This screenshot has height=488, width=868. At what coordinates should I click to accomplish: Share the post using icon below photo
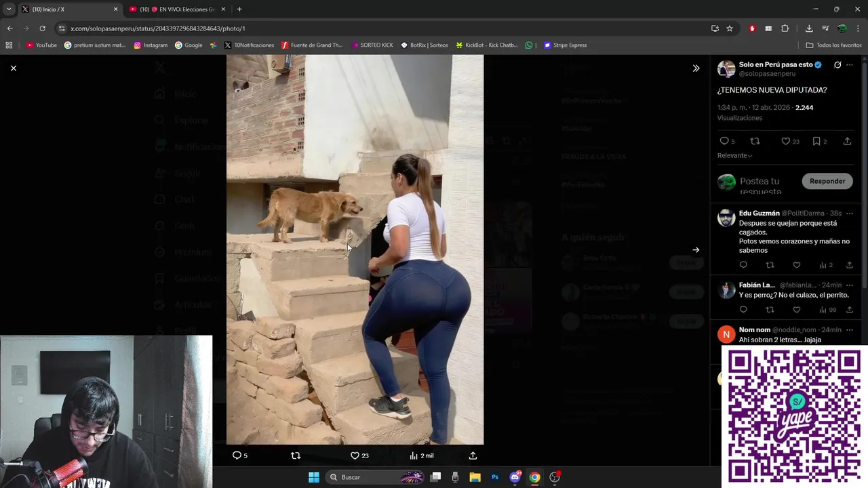click(473, 455)
